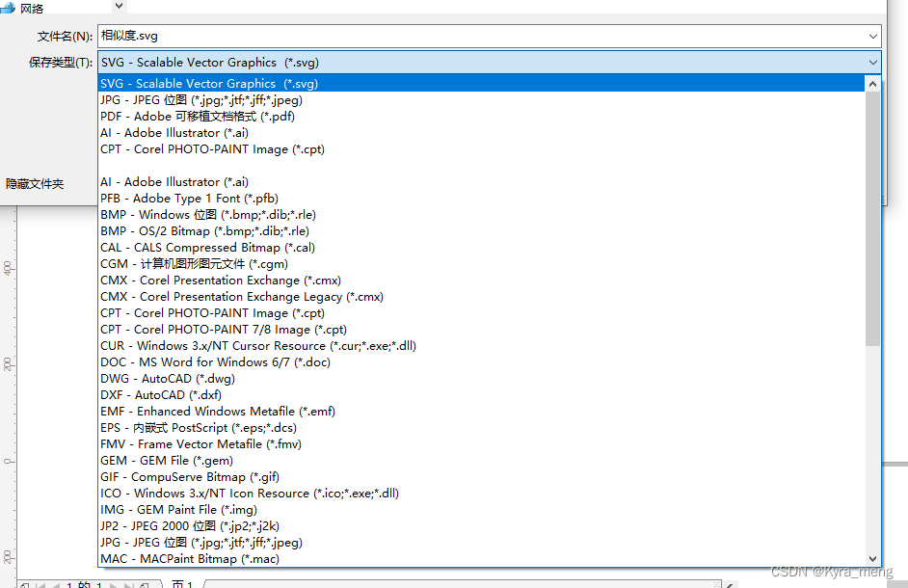Click the file type list scroll-up arrow

872,84
